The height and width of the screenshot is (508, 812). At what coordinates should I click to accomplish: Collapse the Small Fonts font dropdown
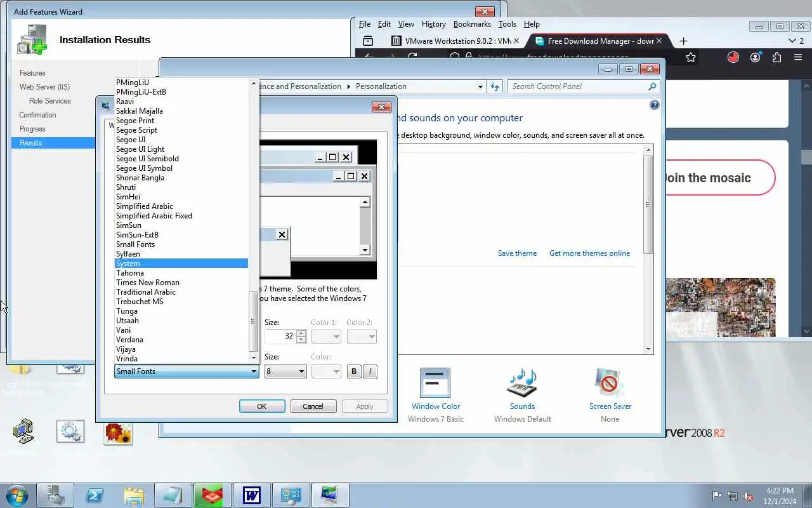click(x=254, y=371)
